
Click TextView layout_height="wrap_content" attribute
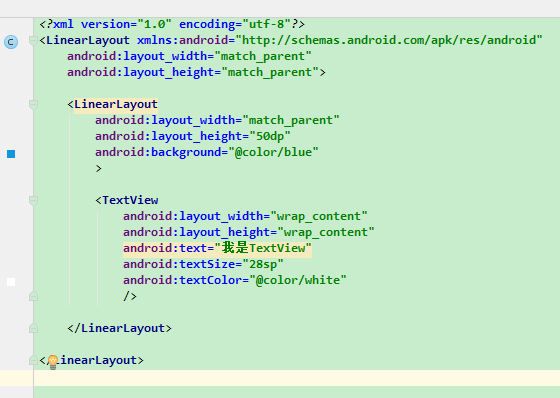(x=249, y=232)
